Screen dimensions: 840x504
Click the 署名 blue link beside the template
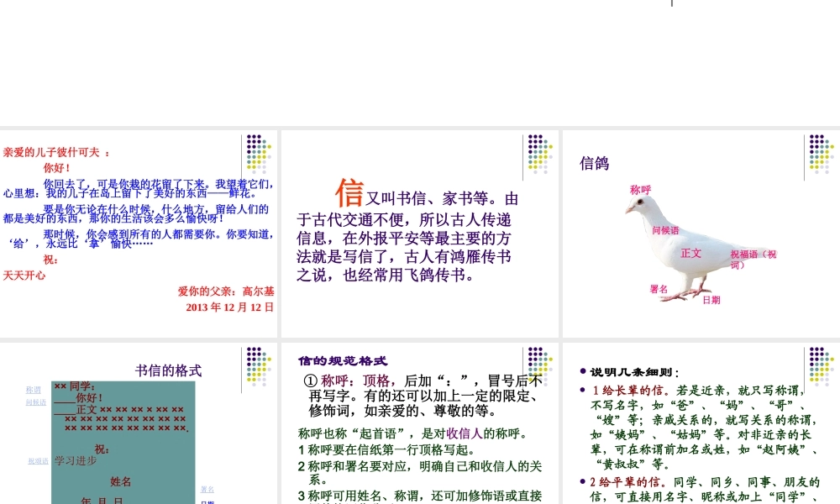pos(207,489)
